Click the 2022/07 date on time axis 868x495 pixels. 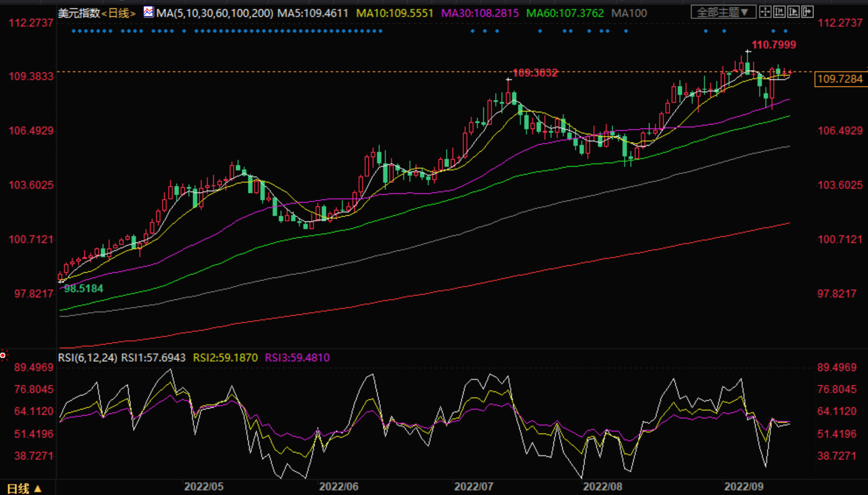click(x=473, y=486)
